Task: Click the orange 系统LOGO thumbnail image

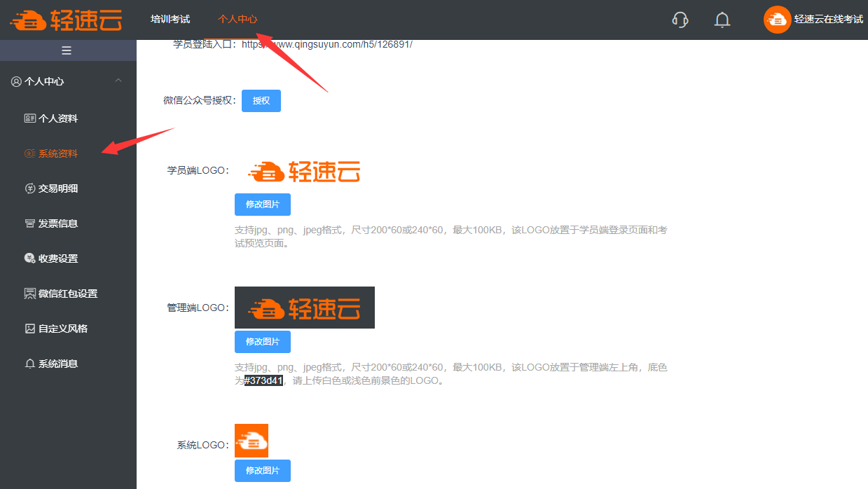Action: (x=252, y=441)
